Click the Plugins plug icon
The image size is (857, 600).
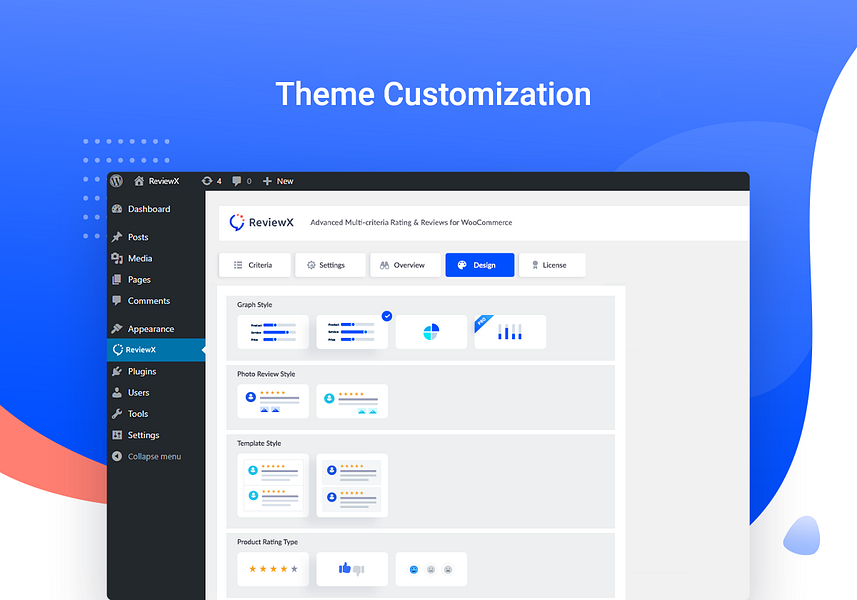click(117, 371)
